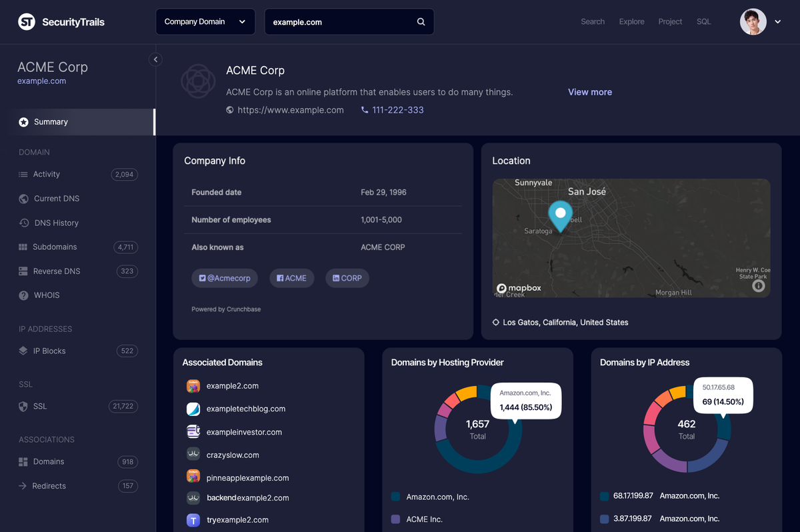Click the Los Gatos, California, United States text
800x532 pixels.
pos(565,323)
